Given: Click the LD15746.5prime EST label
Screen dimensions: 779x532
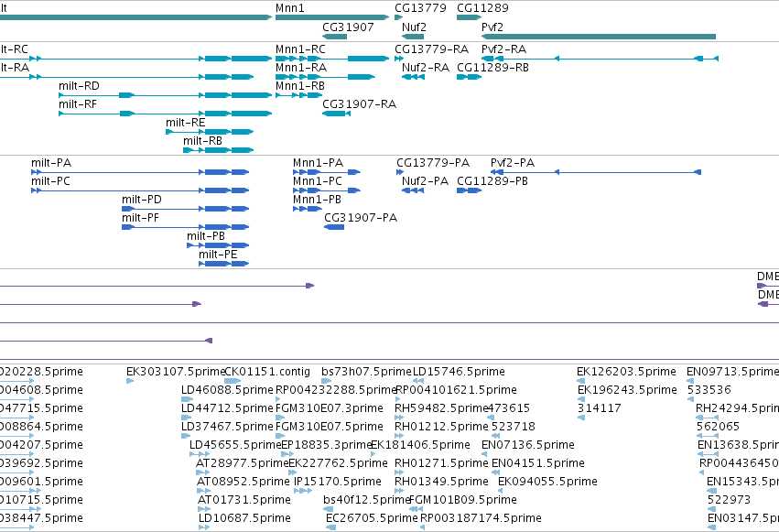Looking at the screenshot, I should coord(459,372).
